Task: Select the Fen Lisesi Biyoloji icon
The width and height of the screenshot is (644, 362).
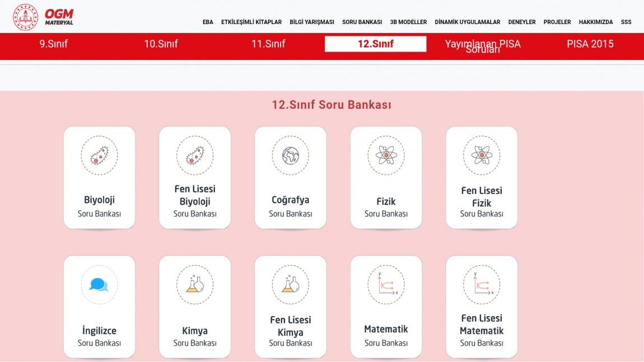Action: (x=195, y=155)
